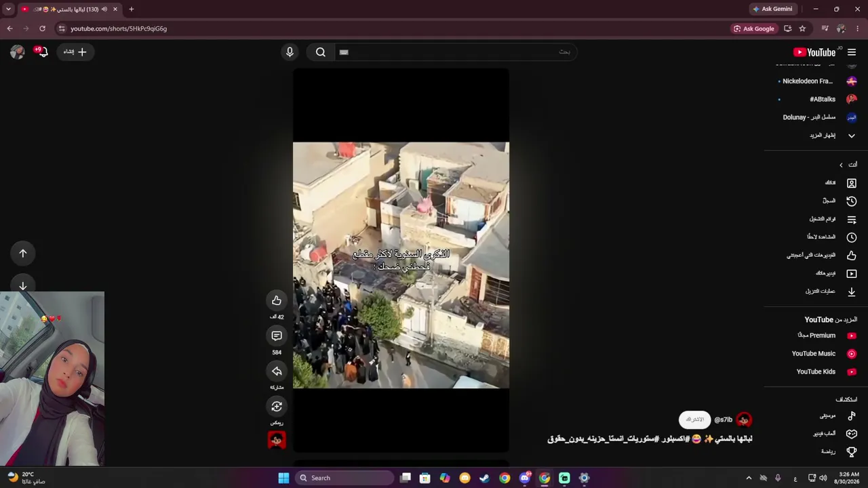The image size is (868, 488).
Task: Start voice search with the microphone
Action: coord(290,52)
